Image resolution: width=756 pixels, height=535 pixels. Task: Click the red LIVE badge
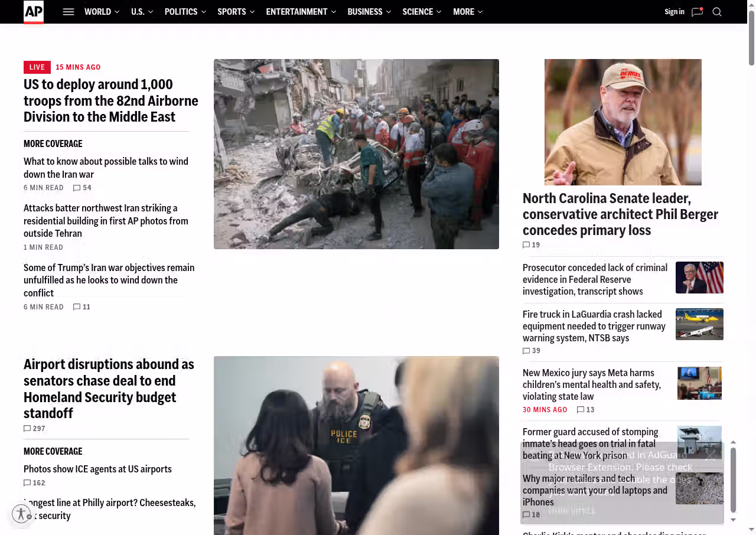tap(37, 67)
